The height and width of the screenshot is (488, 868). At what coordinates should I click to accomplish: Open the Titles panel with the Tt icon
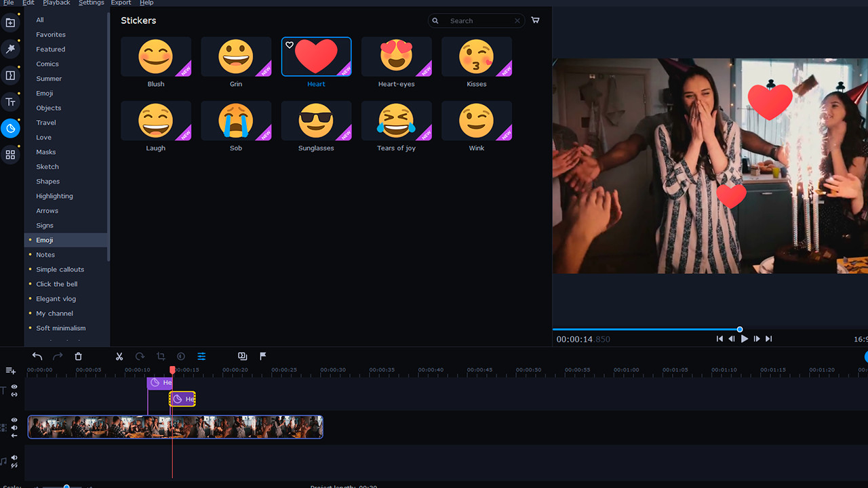(10, 102)
